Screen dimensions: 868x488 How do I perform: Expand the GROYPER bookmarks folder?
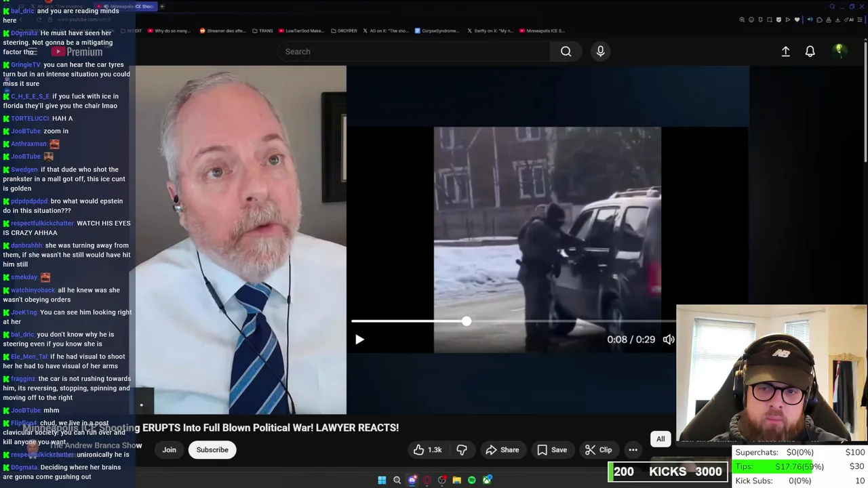[x=343, y=30]
